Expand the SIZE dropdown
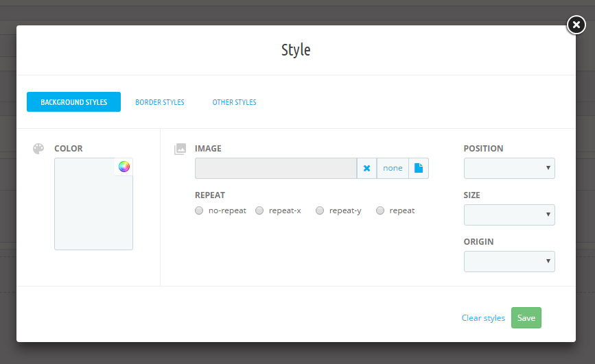Screen dimensions: 595x364 click(x=509, y=215)
